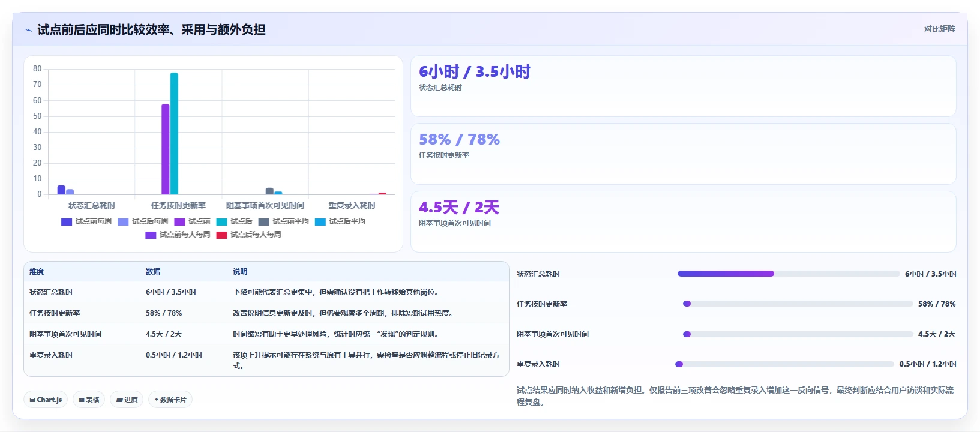The width and height of the screenshot is (980, 432).
Task: Toggle the 试点前每周 legend dataset
Action: tap(86, 221)
